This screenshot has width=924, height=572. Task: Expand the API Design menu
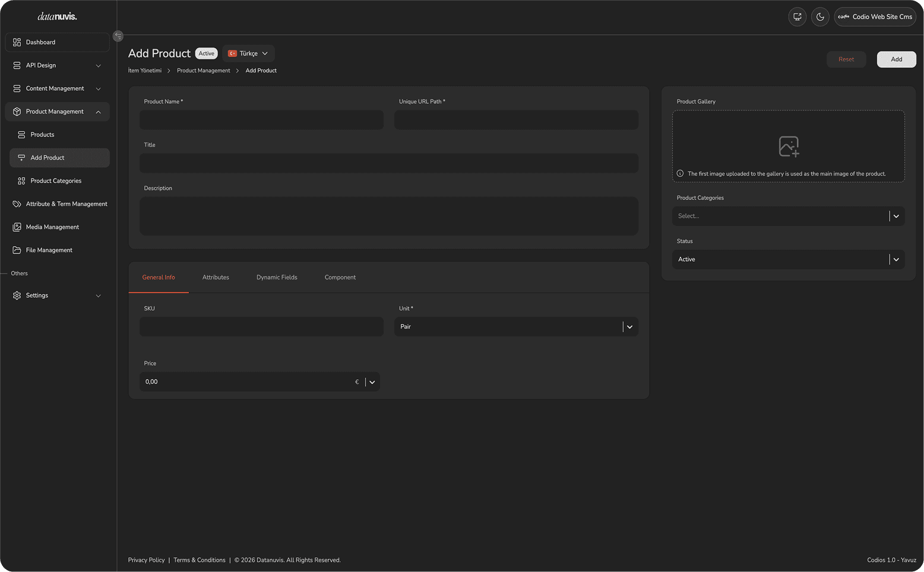pos(58,65)
